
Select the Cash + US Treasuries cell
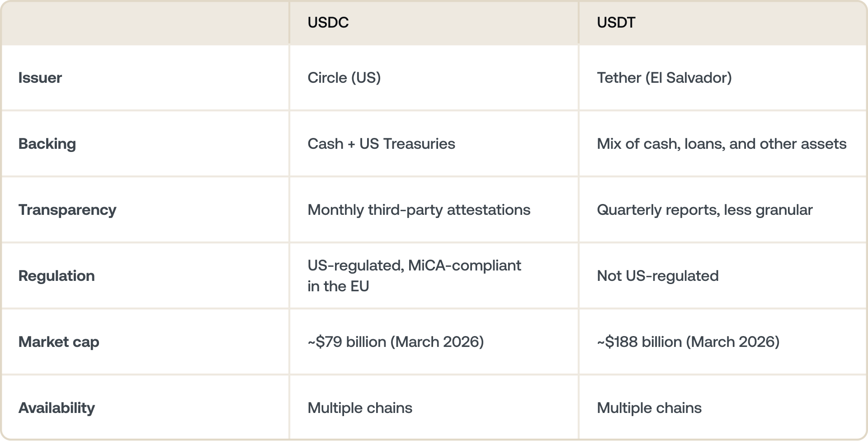pos(381,144)
